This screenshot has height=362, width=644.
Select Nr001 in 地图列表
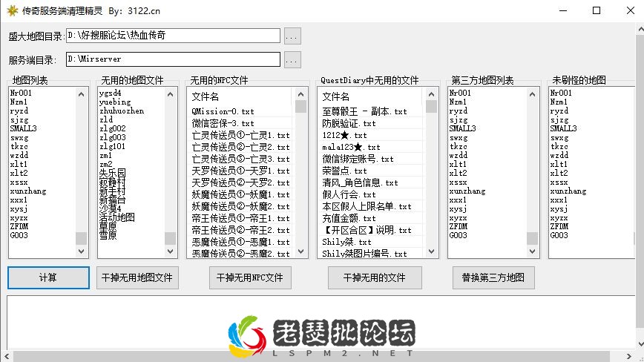pos(21,93)
